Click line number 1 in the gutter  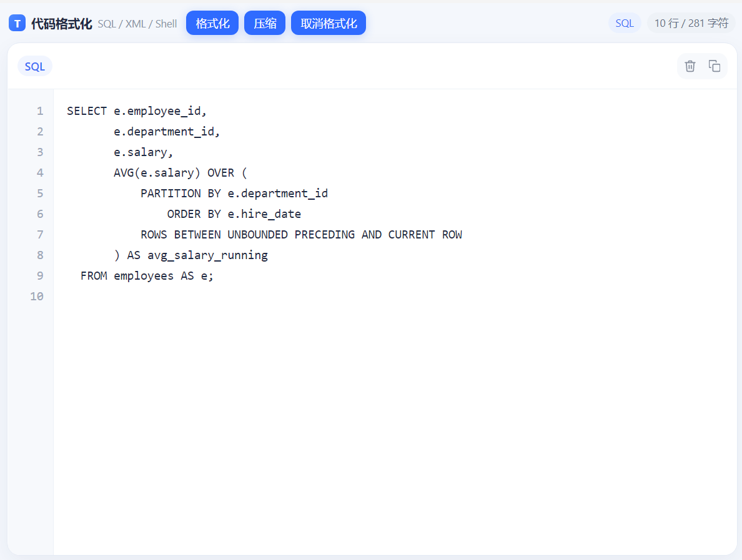coord(40,111)
